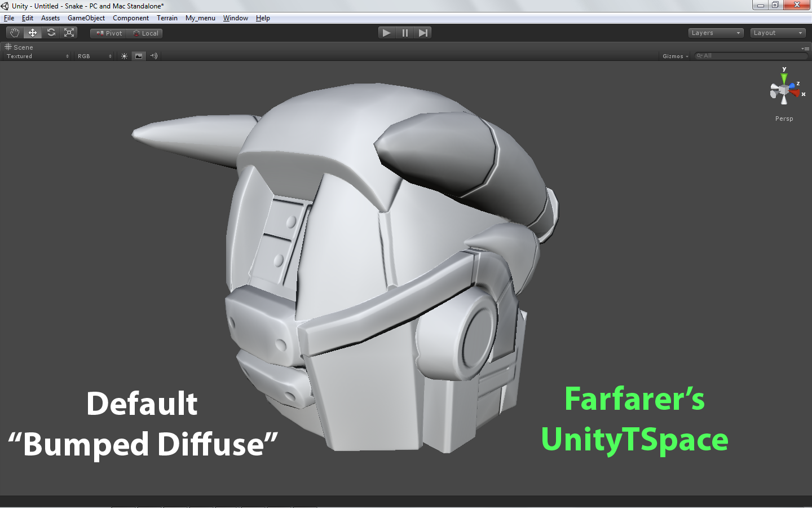This screenshot has height=508, width=812.
Task: Select the Rotate tool
Action: coord(51,33)
